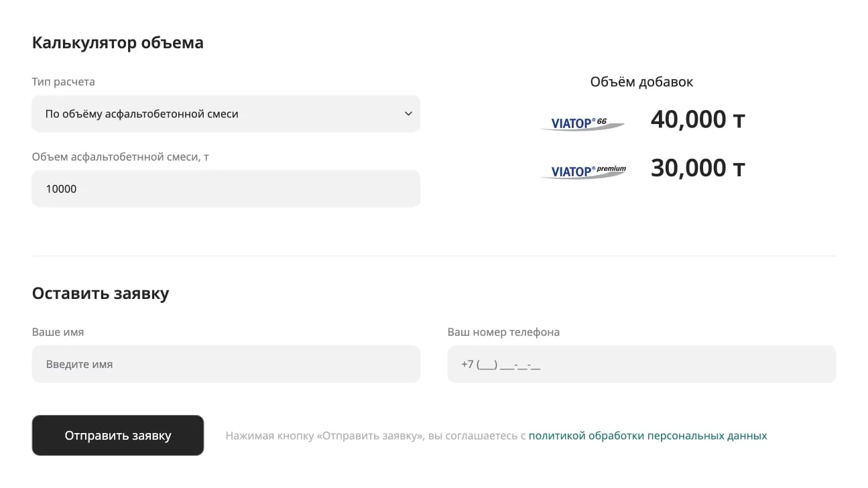
Task: Click the Калькулятор объема heading
Action: 118,43
